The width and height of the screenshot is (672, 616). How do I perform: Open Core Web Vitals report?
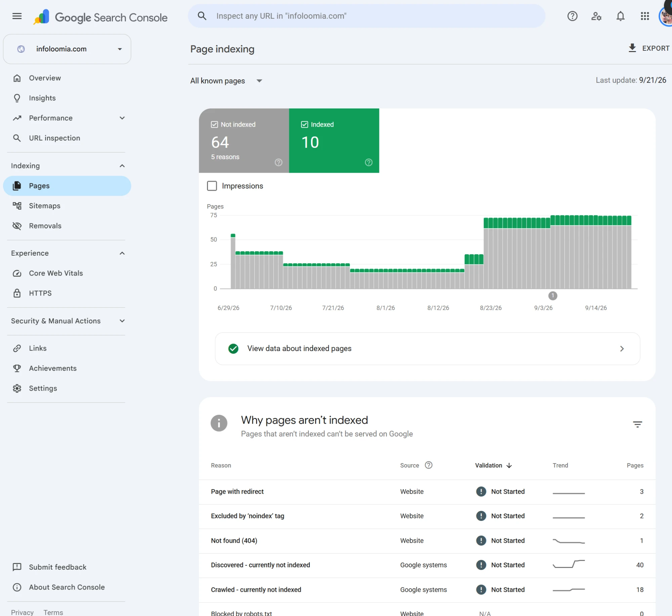[67, 273]
